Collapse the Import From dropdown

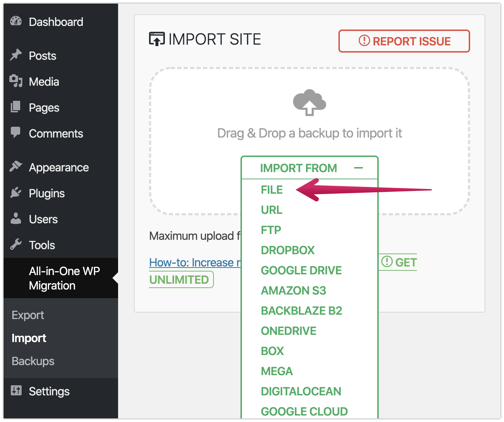point(310,168)
